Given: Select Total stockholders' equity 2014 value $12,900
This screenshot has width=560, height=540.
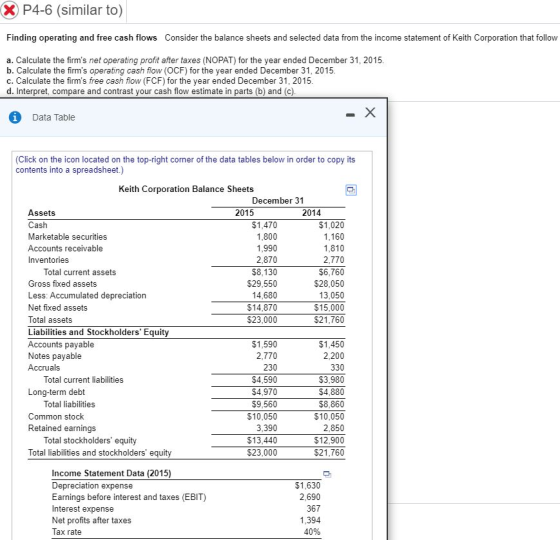Looking at the screenshot, I should pos(329,440).
